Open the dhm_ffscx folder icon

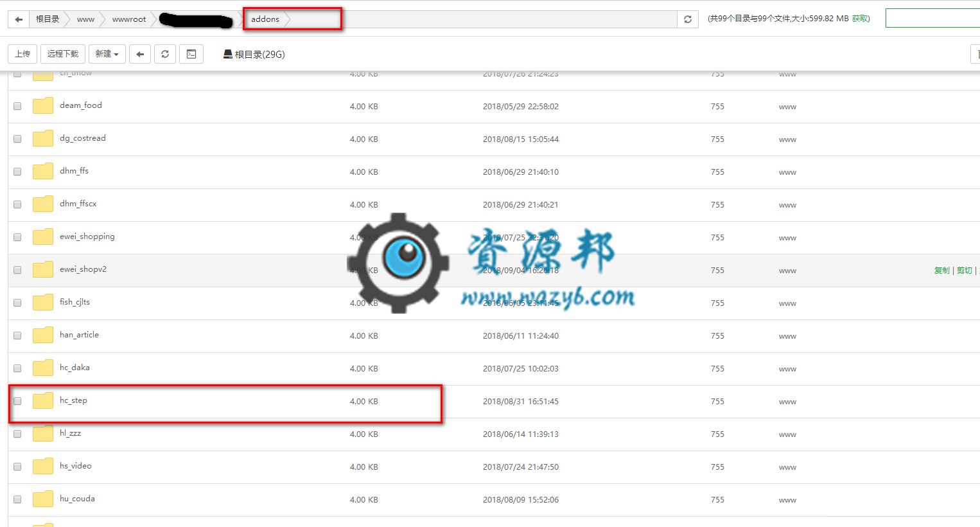coord(43,204)
